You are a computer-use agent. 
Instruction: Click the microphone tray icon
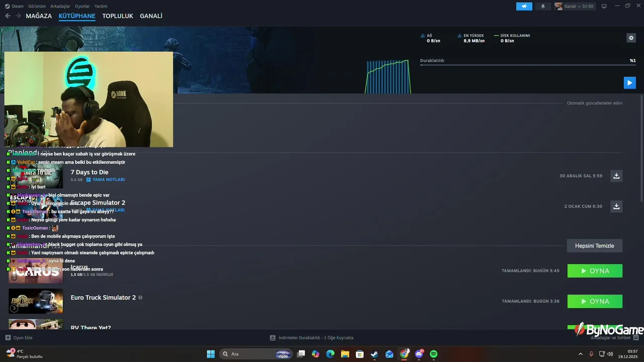point(591,354)
